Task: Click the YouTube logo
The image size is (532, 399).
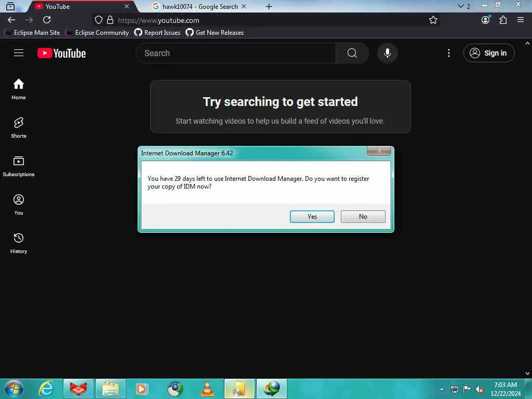Action: click(x=61, y=54)
